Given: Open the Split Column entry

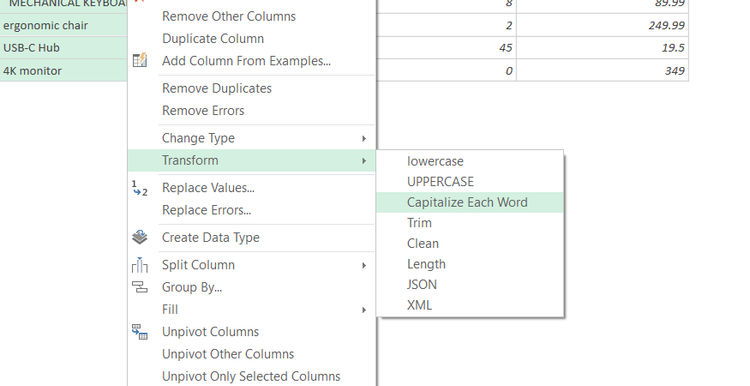Looking at the screenshot, I should click(252, 265).
